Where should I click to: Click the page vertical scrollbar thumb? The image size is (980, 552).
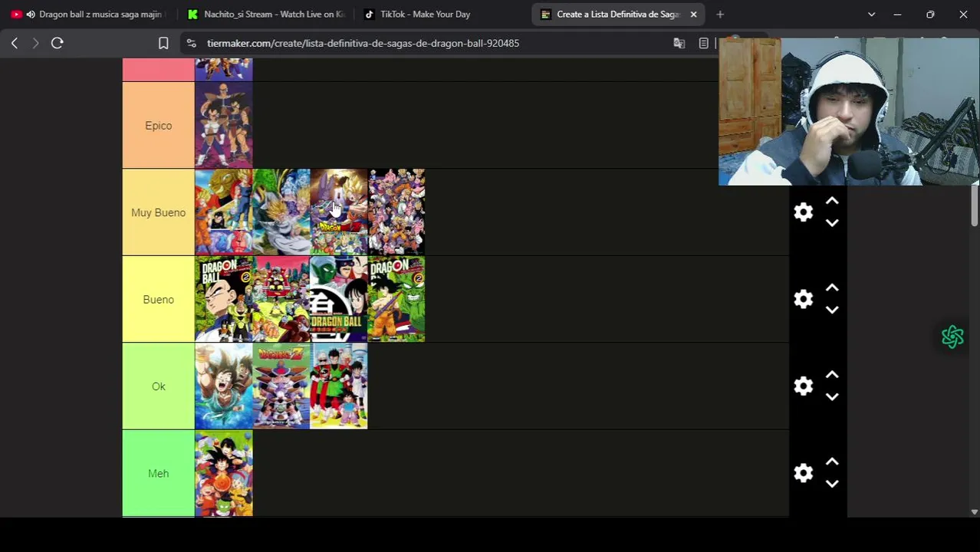975,205
